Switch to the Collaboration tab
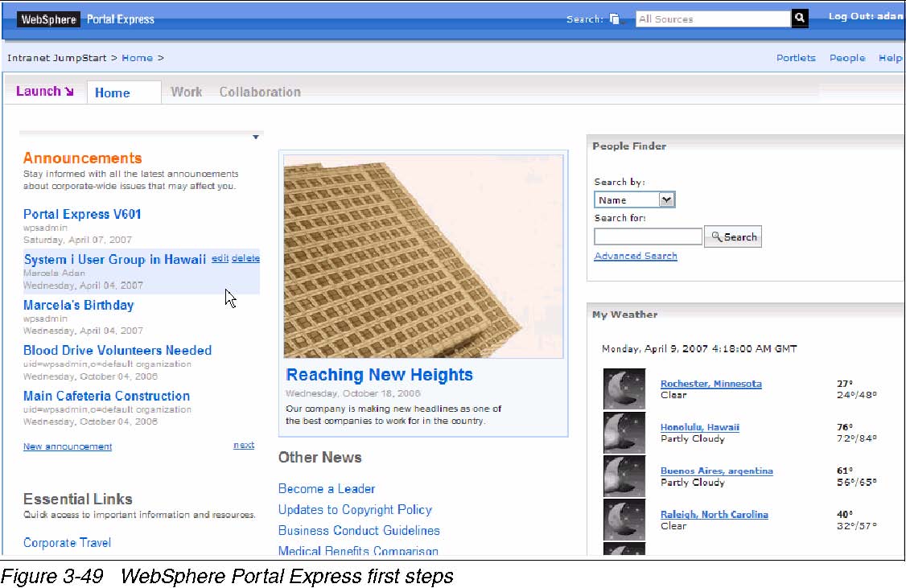Viewport: 906px width, 588px height. coord(260,92)
